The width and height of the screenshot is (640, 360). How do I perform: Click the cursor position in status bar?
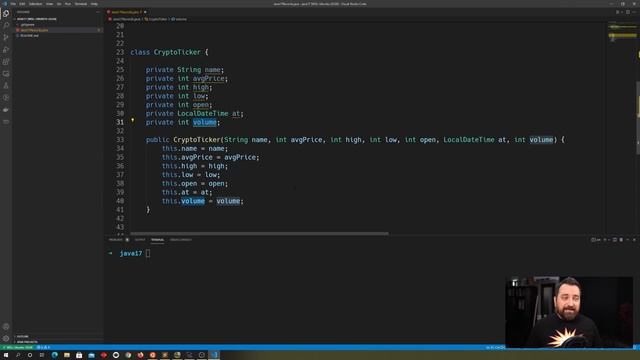[x=495, y=347]
